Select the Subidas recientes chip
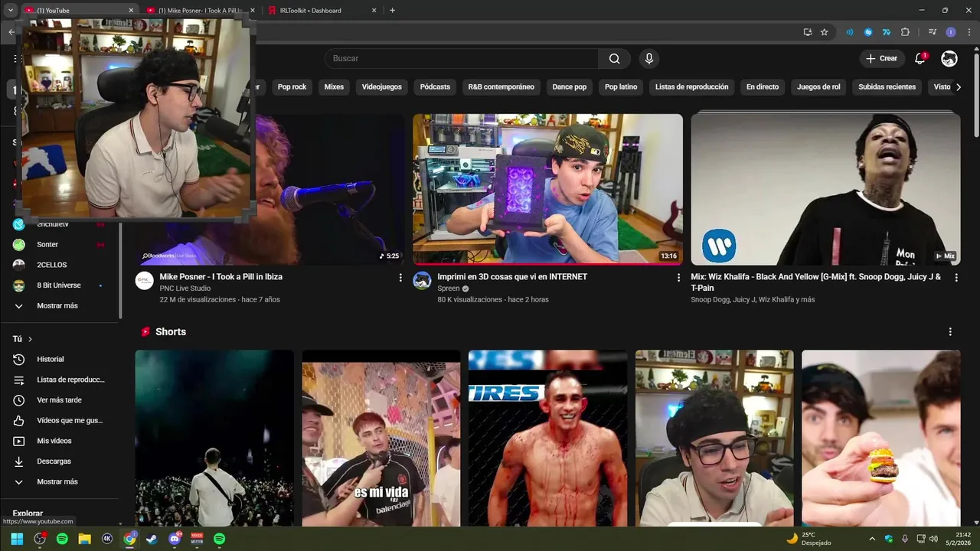This screenshot has height=551, width=980. (x=887, y=87)
